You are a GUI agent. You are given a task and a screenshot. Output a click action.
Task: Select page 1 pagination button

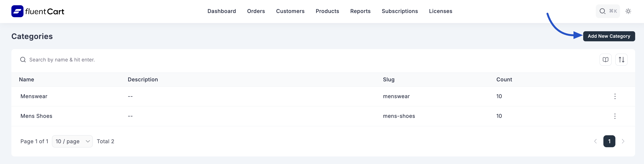(x=609, y=141)
